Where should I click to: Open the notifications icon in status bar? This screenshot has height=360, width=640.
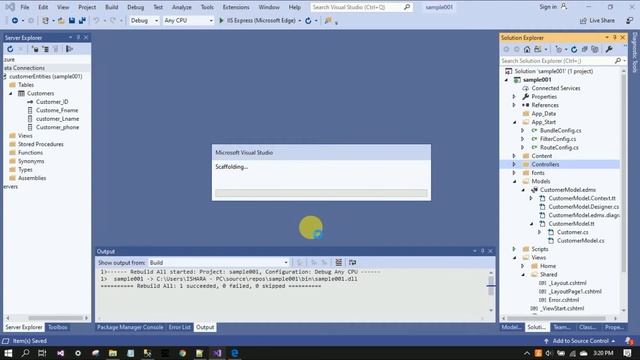[629, 341]
